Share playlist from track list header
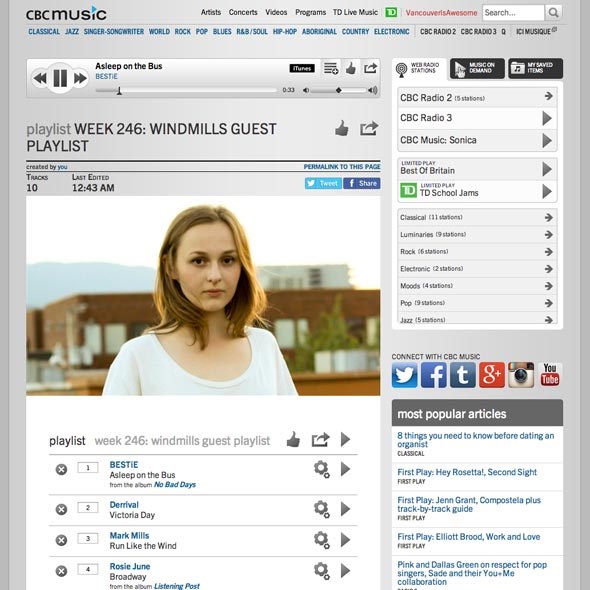Image resolution: width=590 pixels, height=590 pixels. [321, 439]
